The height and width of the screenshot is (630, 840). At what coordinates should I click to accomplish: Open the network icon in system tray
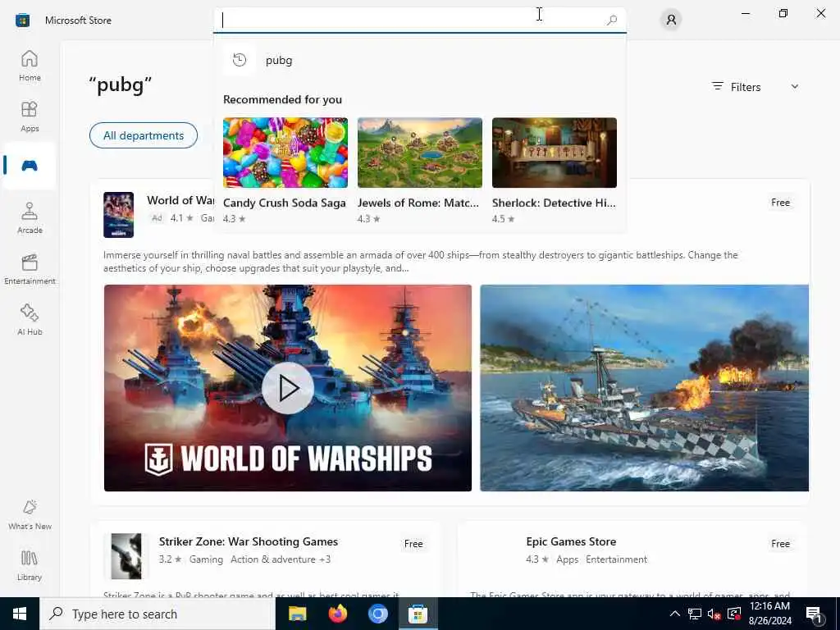(x=695, y=614)
